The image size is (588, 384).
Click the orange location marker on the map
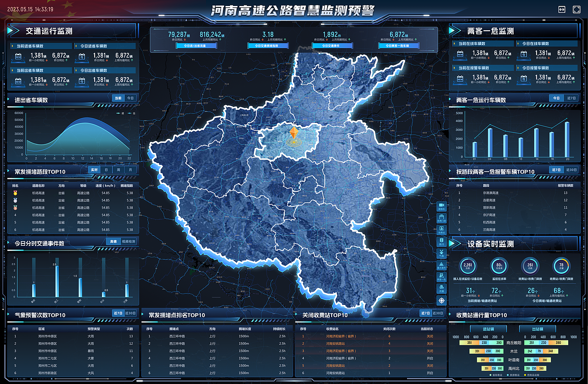pos(294,133)
